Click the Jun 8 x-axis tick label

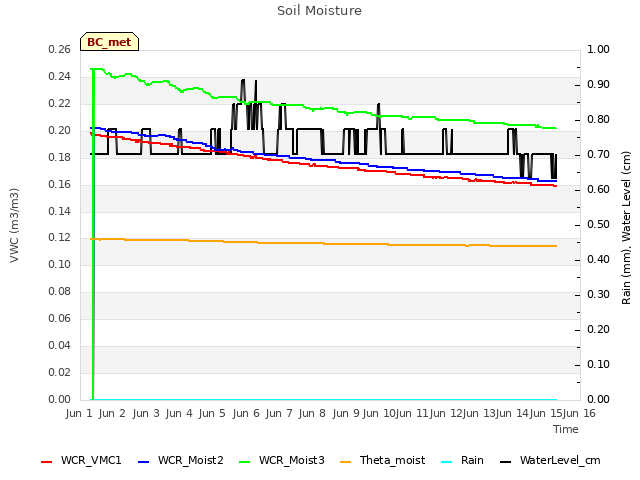coord(312,413)
